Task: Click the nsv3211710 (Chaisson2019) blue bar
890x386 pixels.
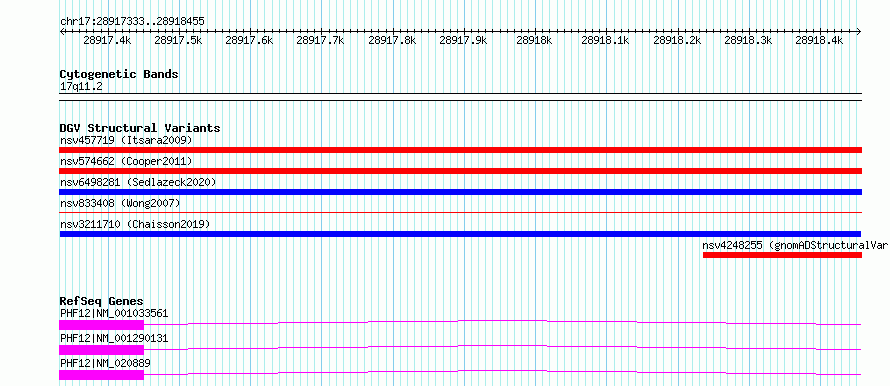Action: point(460,234)
